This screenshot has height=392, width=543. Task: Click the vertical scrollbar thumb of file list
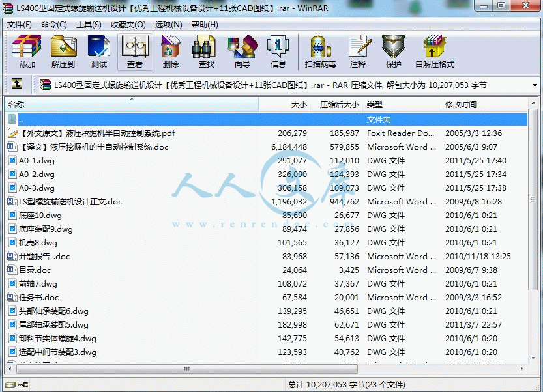(x=533, y=199)
